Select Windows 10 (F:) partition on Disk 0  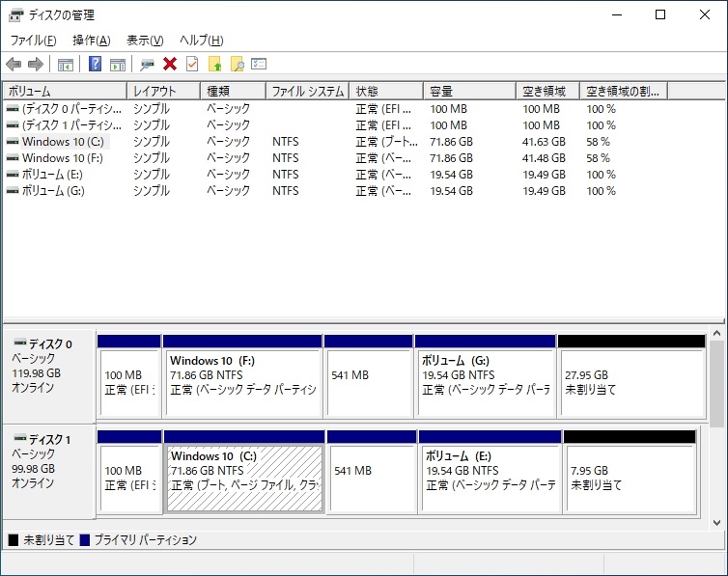click(242, 376)
